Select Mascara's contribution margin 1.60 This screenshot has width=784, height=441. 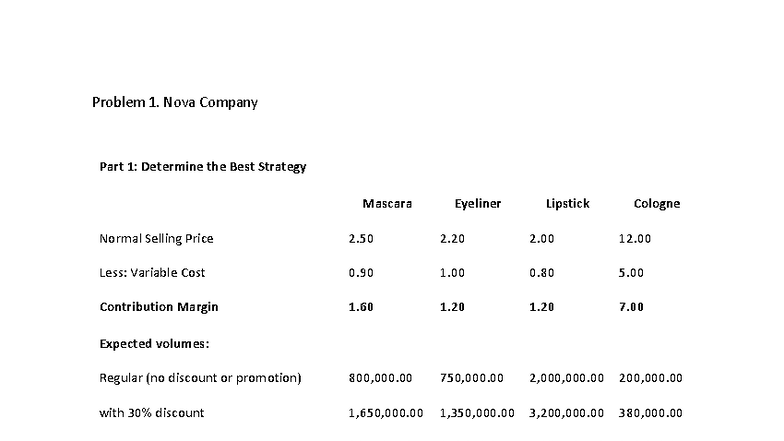(x=360, y=307)
